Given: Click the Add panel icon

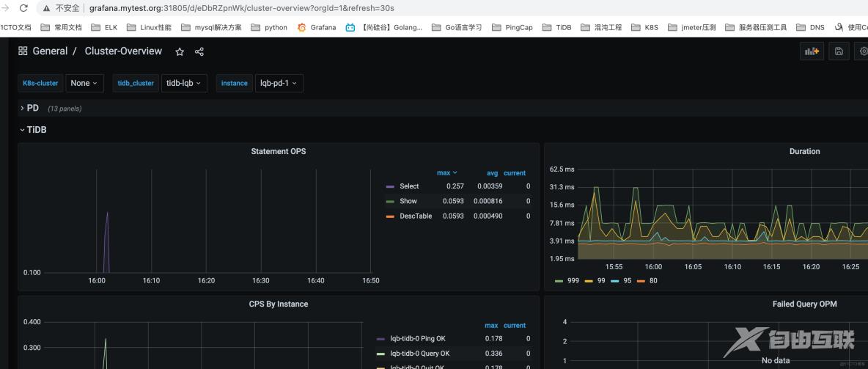Looking at the screenshot, I should point(812,51).
